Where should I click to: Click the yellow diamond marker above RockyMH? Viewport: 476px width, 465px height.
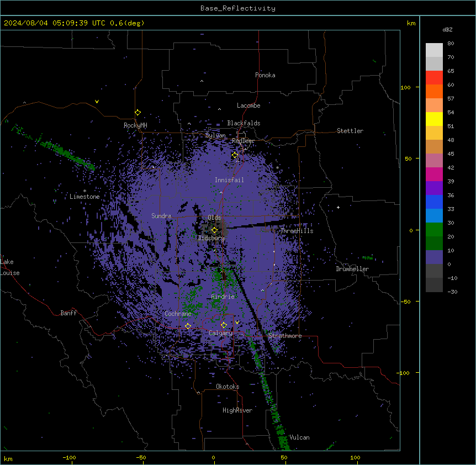click(x=137, y=113)
